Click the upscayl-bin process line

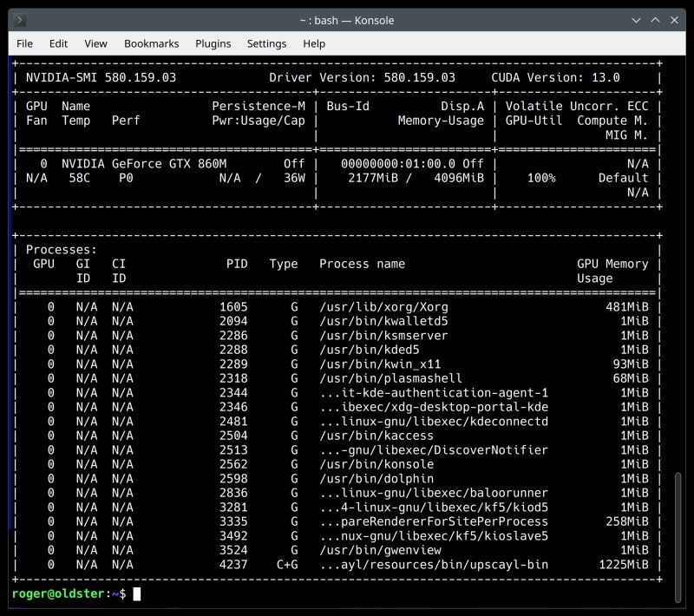pyautogui.click(x=338, y=565)
